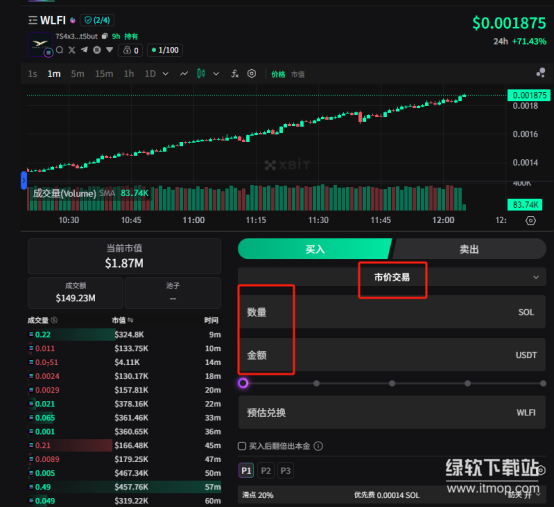This screenshot has width=554, height=508.
Task: Open the security check badge (2/4)
Action: 97,20
